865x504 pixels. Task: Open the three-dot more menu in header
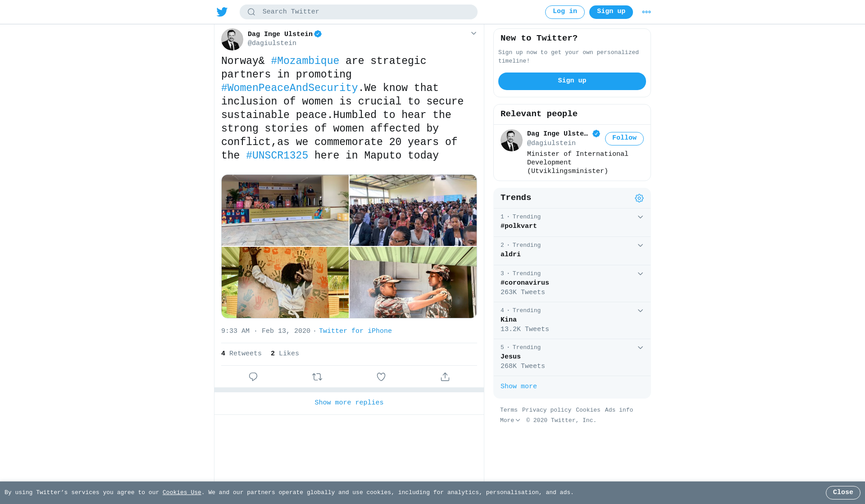(646, 12)
